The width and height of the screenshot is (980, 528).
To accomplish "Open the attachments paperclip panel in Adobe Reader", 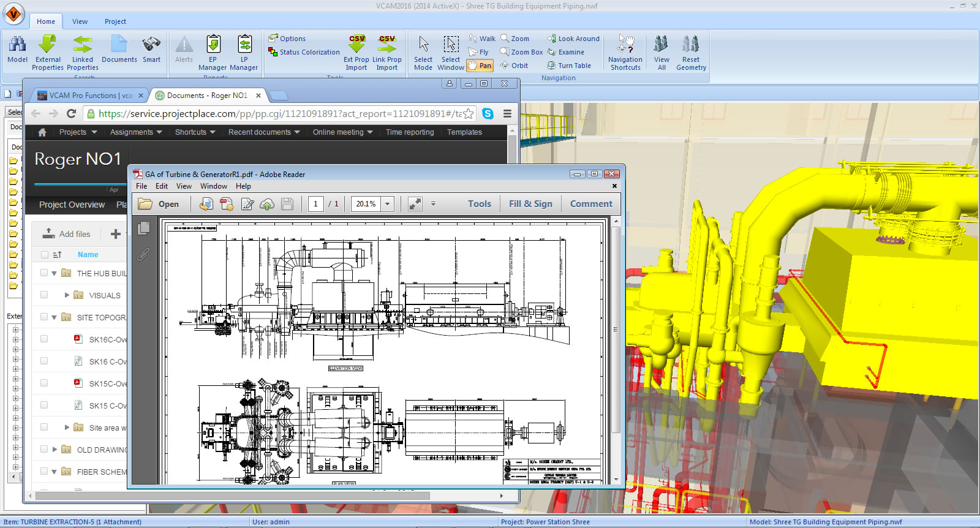I will pos(143,254).
